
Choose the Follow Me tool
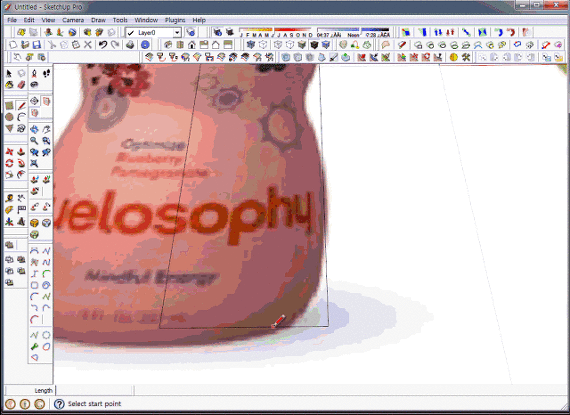(x=21, y=163)
